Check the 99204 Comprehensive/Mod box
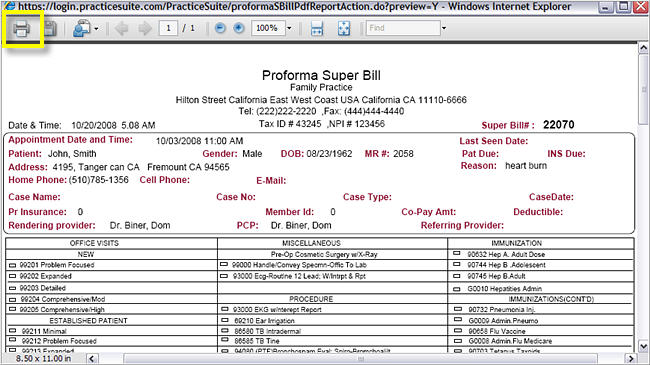This screenshot has width=650, height=365. click(12, 299)
